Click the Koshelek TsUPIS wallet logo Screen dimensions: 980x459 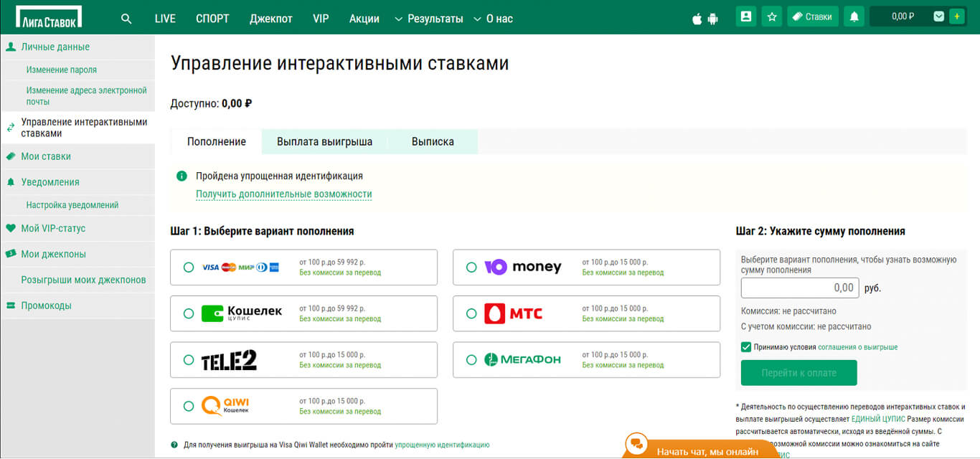coord(242,313)
